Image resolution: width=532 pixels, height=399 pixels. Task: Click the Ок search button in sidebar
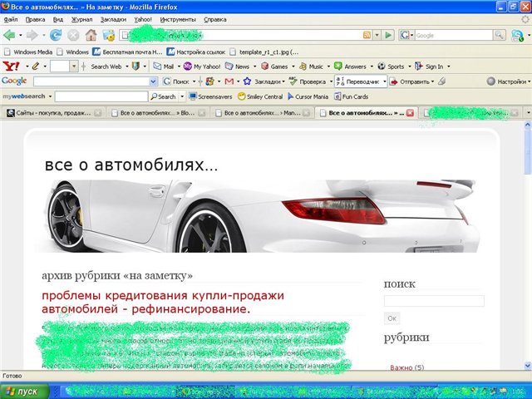(x=392, y=318)
